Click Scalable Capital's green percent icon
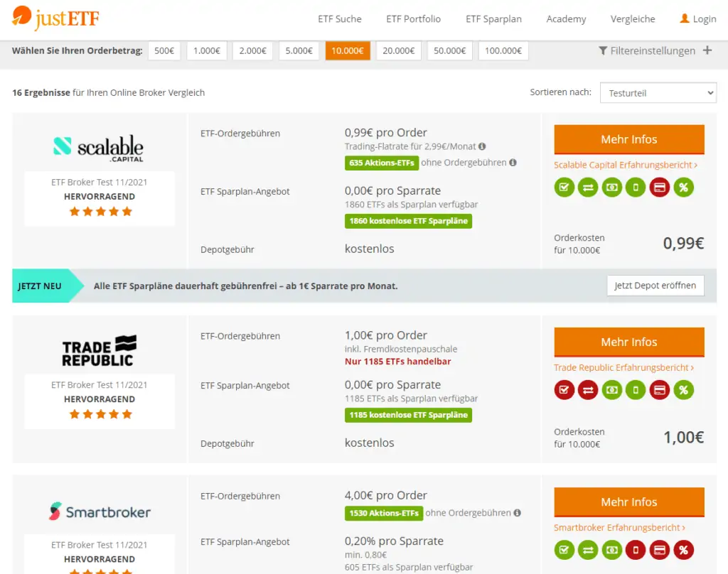This screenshot has height=574, width=728. click(x=683, y=188)
